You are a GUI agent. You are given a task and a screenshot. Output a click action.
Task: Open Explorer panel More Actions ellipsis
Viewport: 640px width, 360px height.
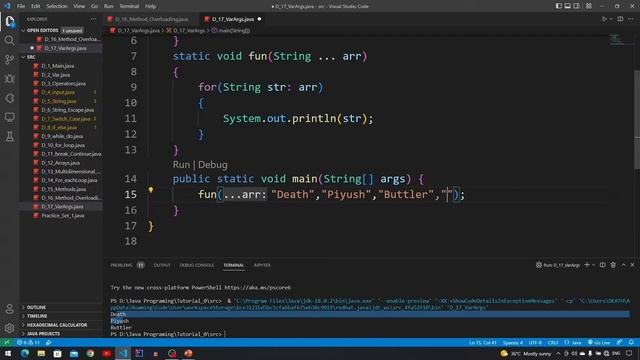[x=93, y=19]
